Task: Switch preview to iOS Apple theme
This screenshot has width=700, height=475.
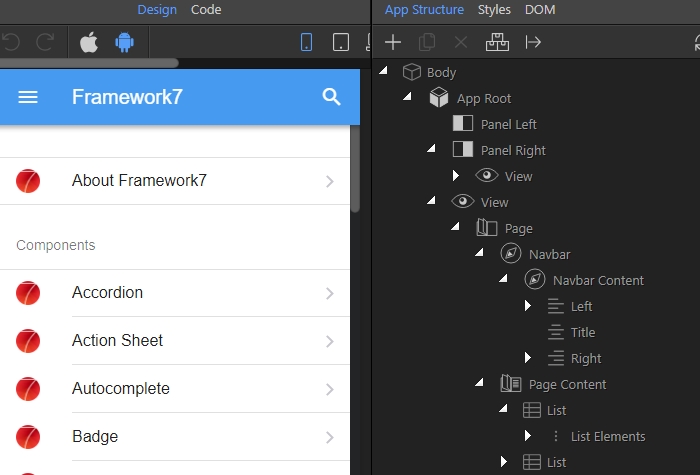Action: [x=89, y=42]
